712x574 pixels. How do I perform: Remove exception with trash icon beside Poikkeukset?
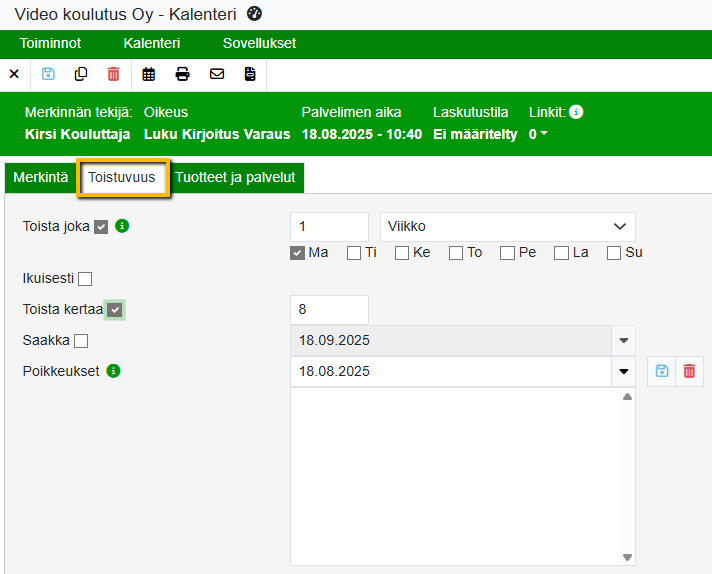coord(689,371)
